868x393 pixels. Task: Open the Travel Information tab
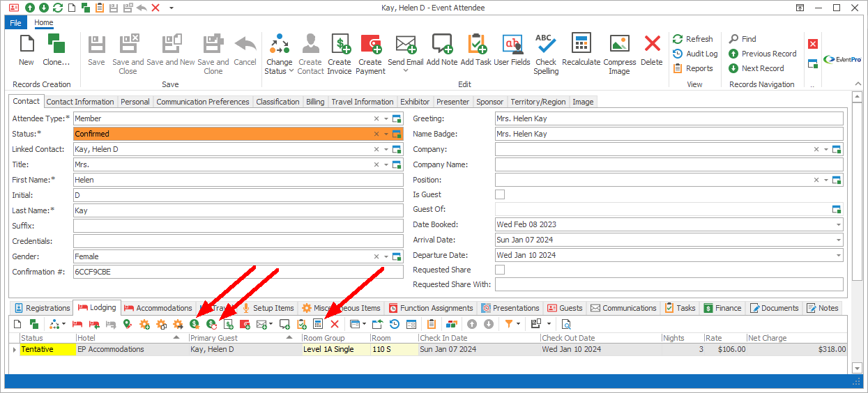click(x=362, y=102)
